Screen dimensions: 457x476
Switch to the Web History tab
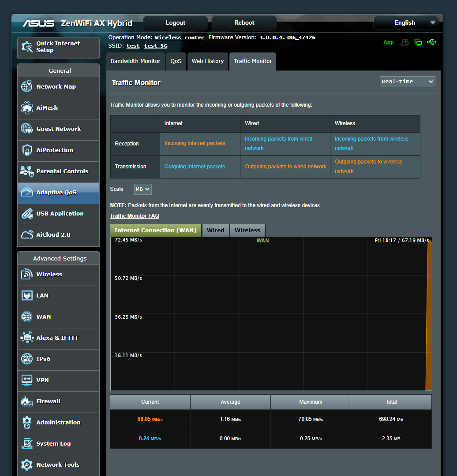click(x=207, y=61)
